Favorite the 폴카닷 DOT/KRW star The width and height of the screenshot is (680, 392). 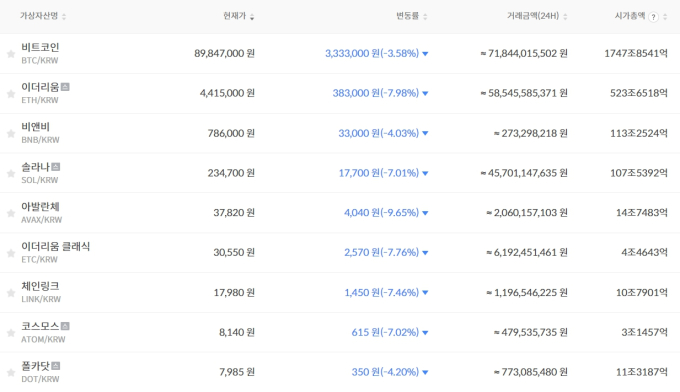(x=11, y=372)
